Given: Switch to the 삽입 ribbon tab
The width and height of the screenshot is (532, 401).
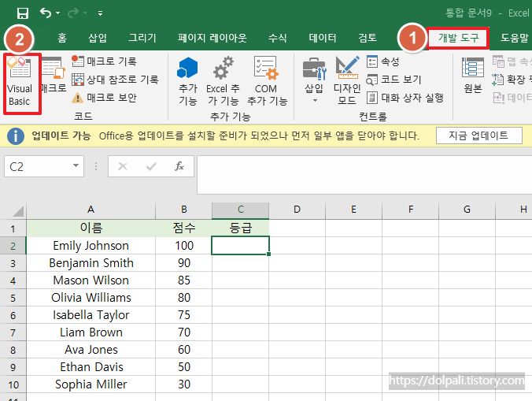Looking at the screenshot, I should pos(98,38).
